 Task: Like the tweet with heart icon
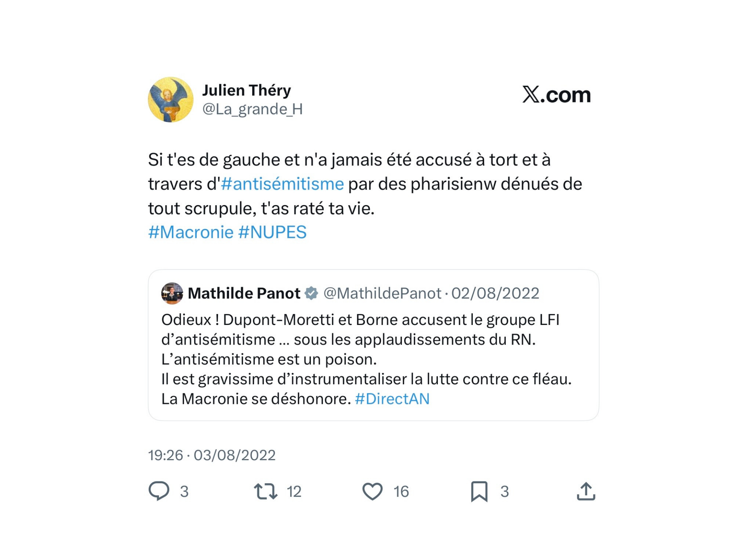[x=372, y=491]
